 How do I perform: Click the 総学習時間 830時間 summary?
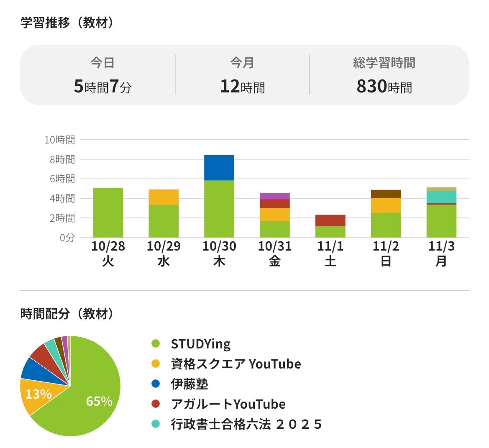pyautogui.click(x=384, y=75)
